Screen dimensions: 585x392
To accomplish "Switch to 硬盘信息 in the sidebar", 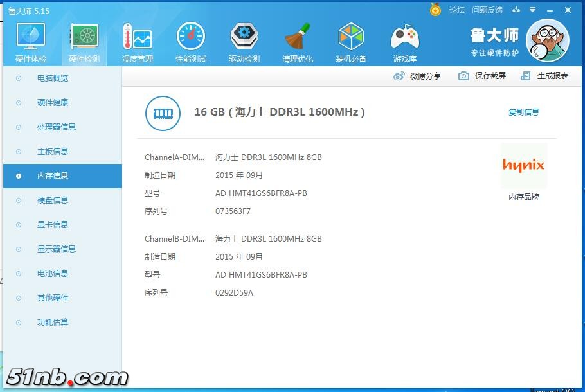I will [53, 200].
